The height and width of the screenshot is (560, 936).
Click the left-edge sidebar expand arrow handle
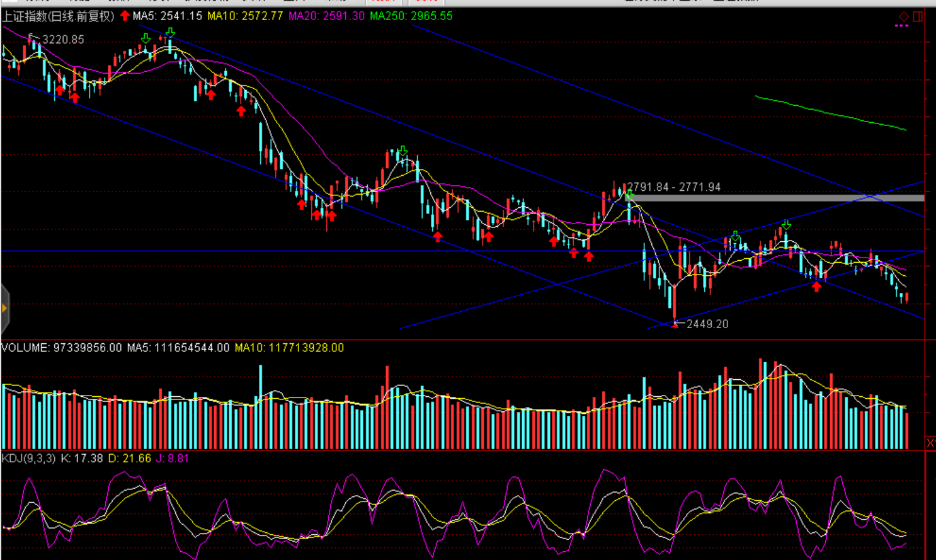pos(4,308)
